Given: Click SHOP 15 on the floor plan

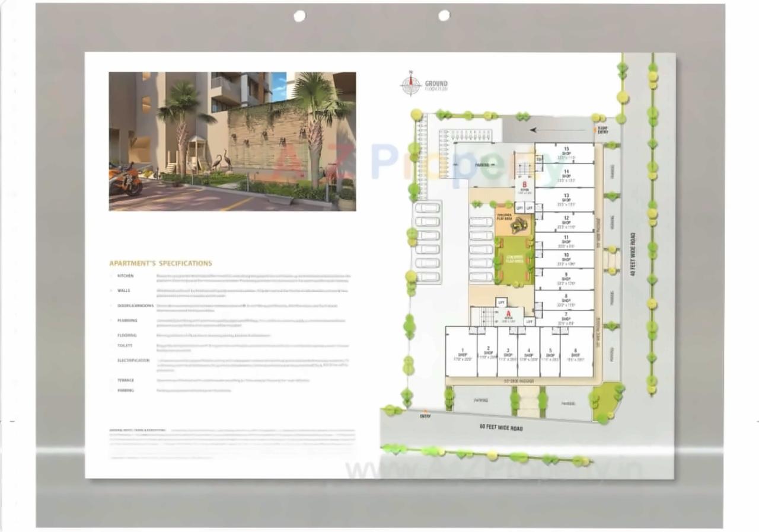Looking at the screenshot, I should 566,152.
